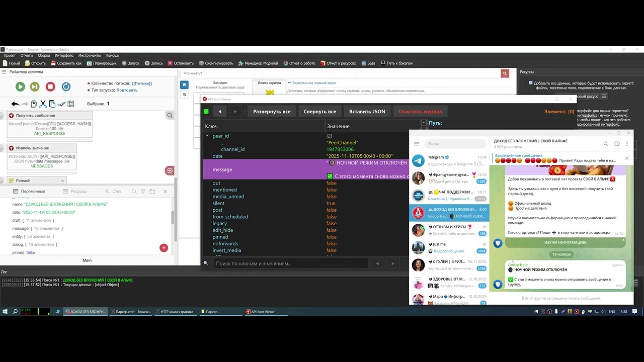Open ОТЗЫВЫ И КЕЙСЫ Telegram chat
Screen dimensions: 644x362
pos(449,230)
